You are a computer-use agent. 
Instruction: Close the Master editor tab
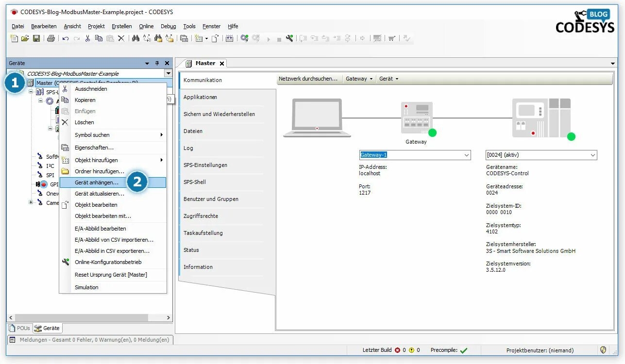[x=222, y=64]
